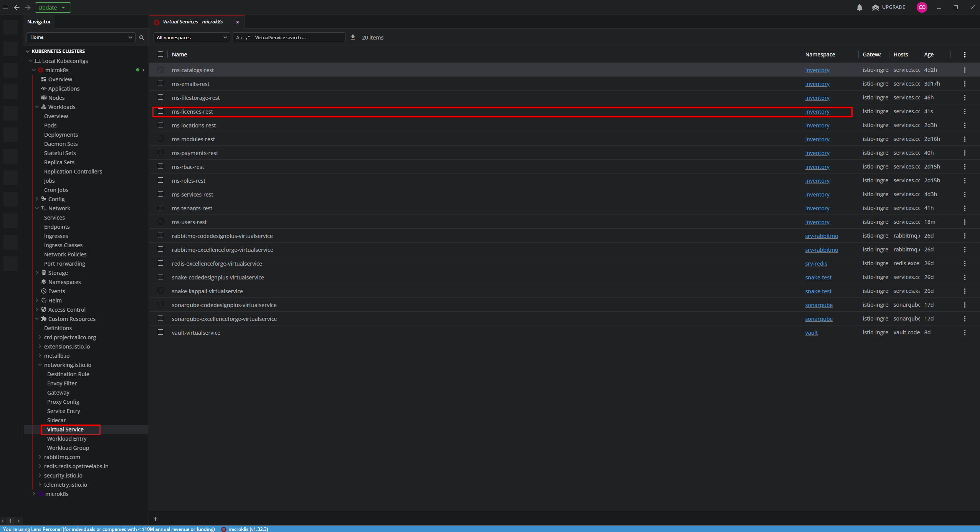Image resolution: width=980 pixels, height=532 pixels.
Task: Open snake-test link for snake-kappali-virtualservice
Action: coord(818,291)
